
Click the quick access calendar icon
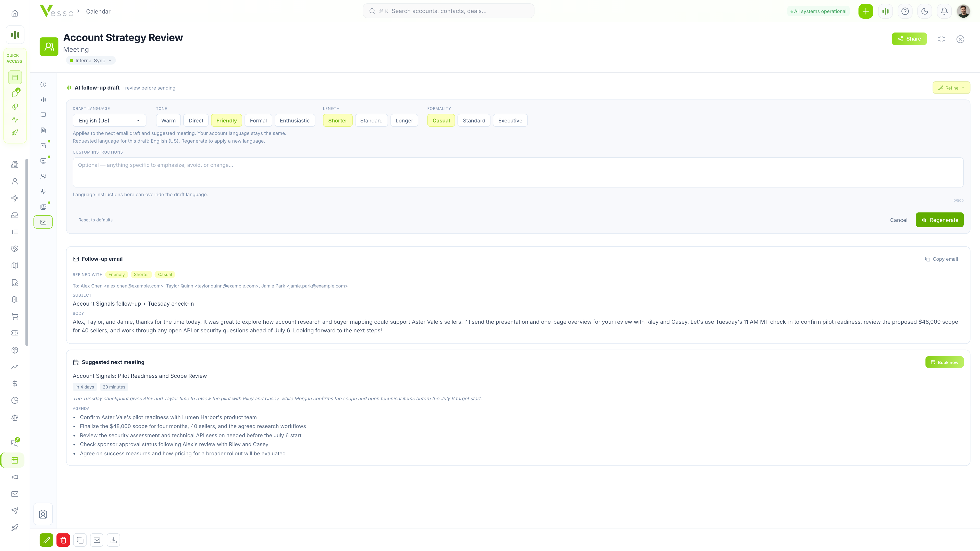coord(15,77)
